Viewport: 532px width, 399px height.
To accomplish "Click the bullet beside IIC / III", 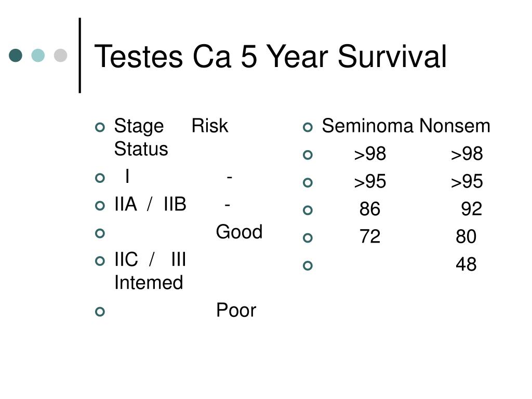I will (100, 261).
